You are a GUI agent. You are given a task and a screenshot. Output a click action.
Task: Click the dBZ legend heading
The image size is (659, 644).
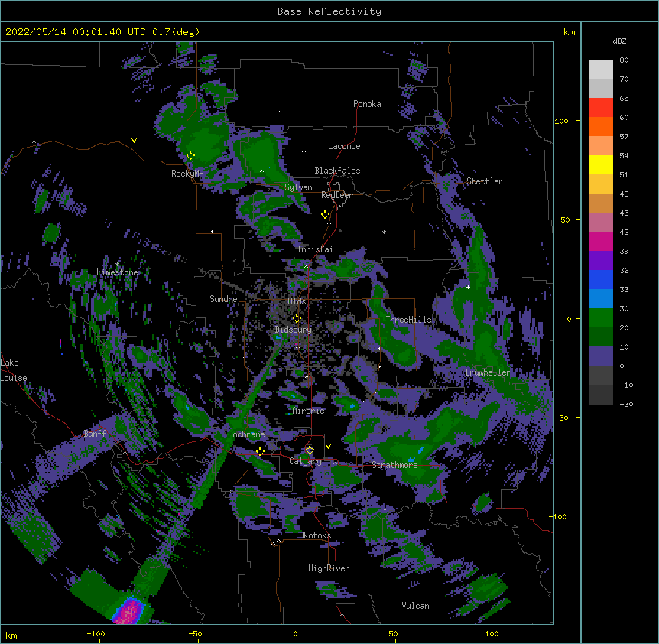click(619, 41)
